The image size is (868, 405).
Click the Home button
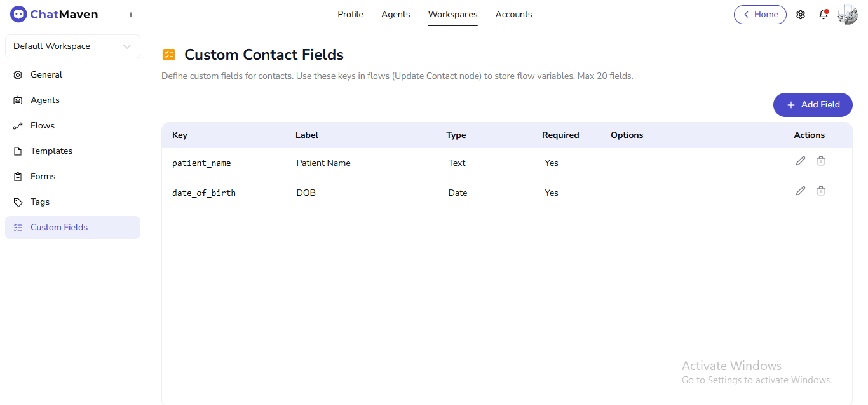[x=760, y=14]
